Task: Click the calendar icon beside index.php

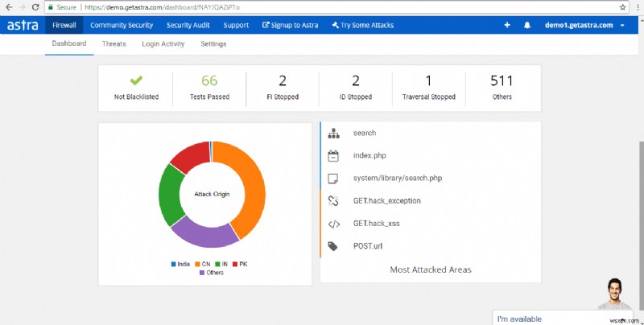Action: point(333,155)
